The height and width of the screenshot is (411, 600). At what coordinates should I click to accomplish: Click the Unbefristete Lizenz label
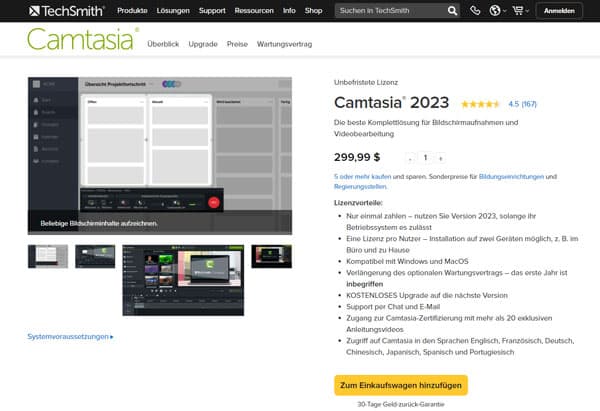click(x=366, y=82)
